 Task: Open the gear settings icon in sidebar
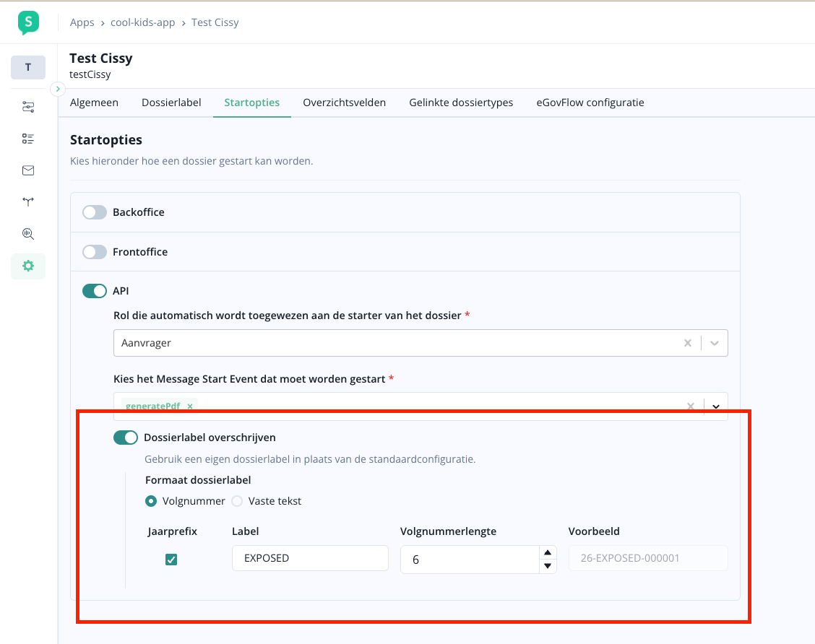coord(28,266)
